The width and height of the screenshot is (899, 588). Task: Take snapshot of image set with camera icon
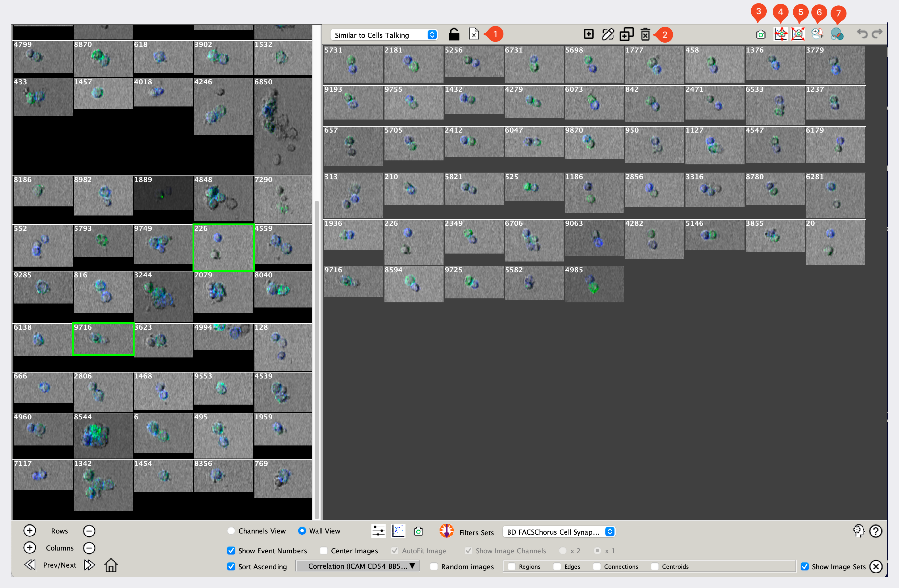[x=761, y=35]
